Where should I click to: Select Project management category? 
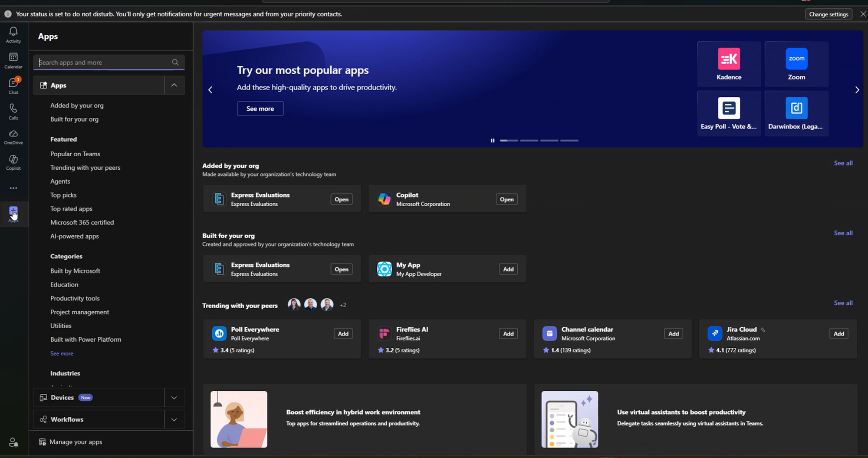point(79,312)
